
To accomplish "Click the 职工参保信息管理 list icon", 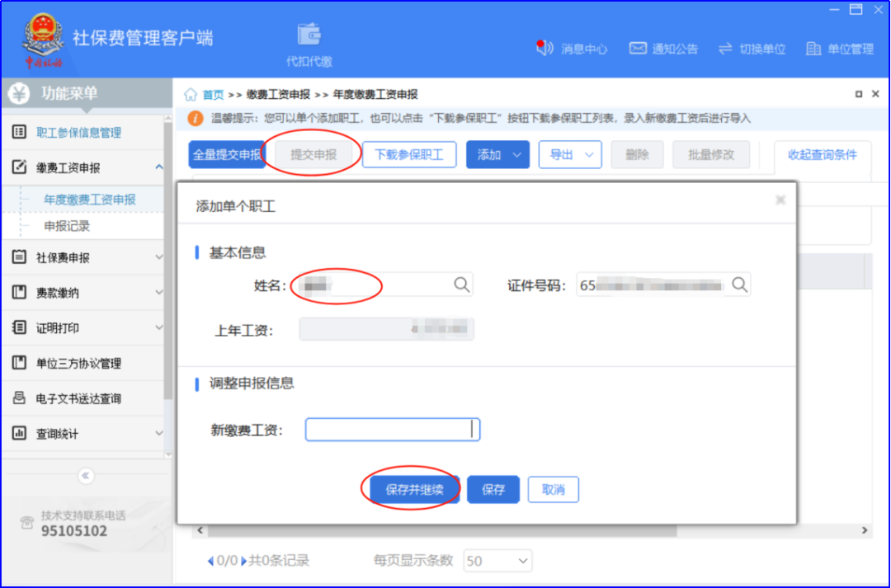I will pyautogui.click(x=19, y=133).
